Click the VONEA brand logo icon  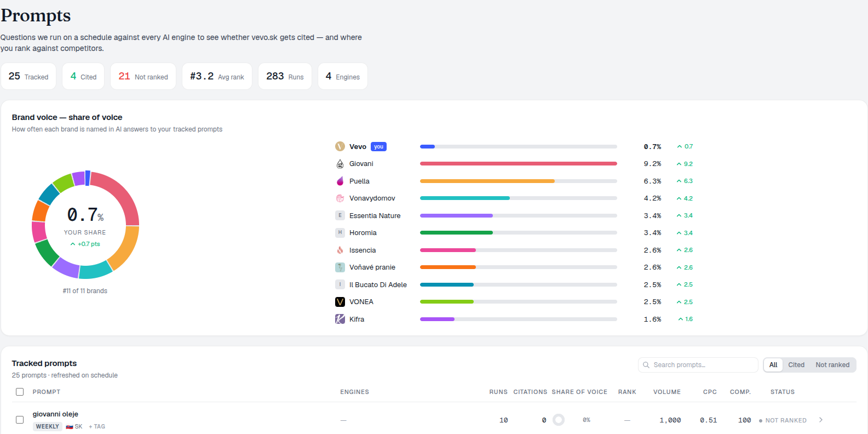(x=340, y=302)
